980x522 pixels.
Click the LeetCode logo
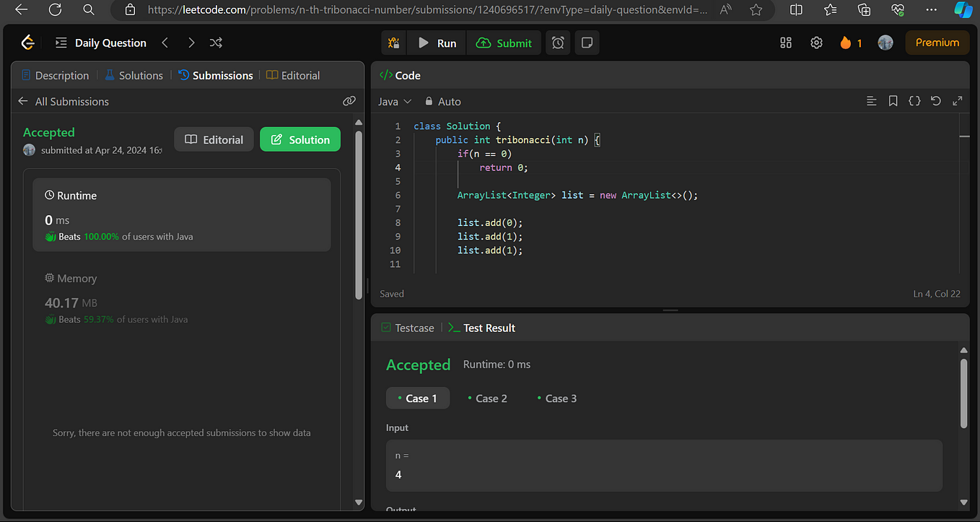27,43
